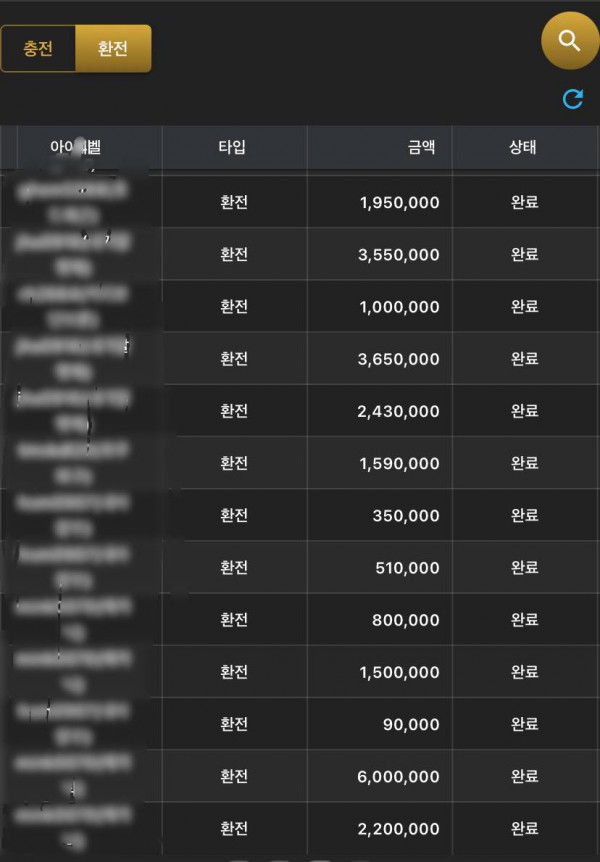Switch to the 충전 tab
Screen dimensions: 600x862
[x=38, y=49]
